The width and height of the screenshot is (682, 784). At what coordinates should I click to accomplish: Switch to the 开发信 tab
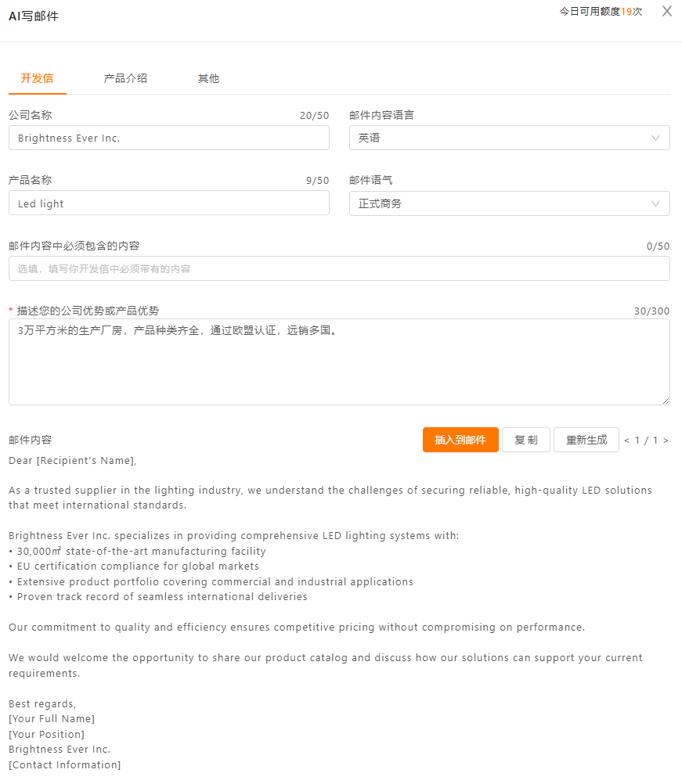[37, 78]
